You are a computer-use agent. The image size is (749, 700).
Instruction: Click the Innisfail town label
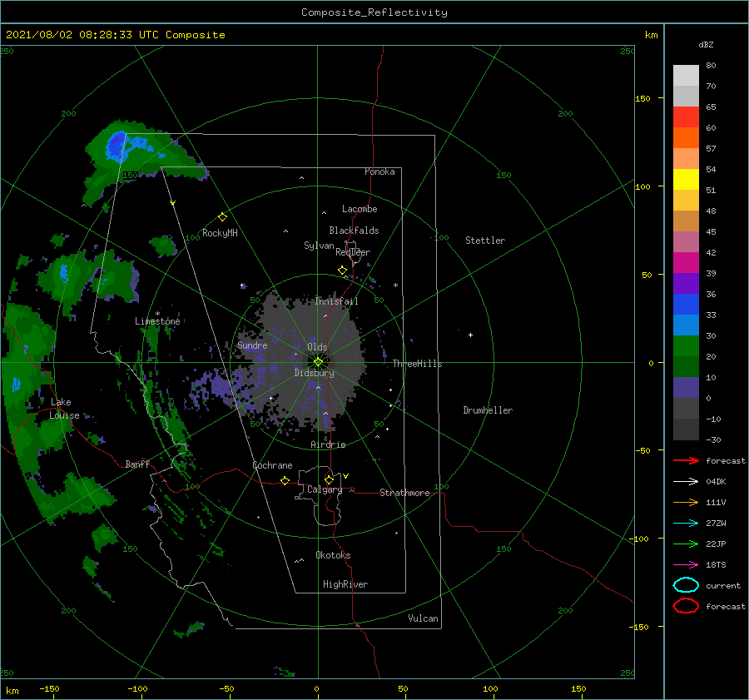336,301
